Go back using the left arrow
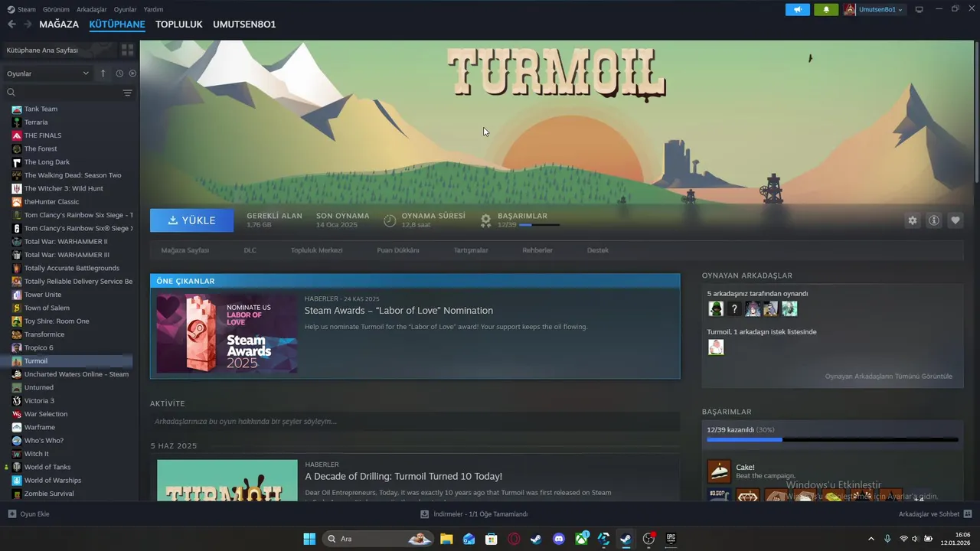 (x=11, y=24)
